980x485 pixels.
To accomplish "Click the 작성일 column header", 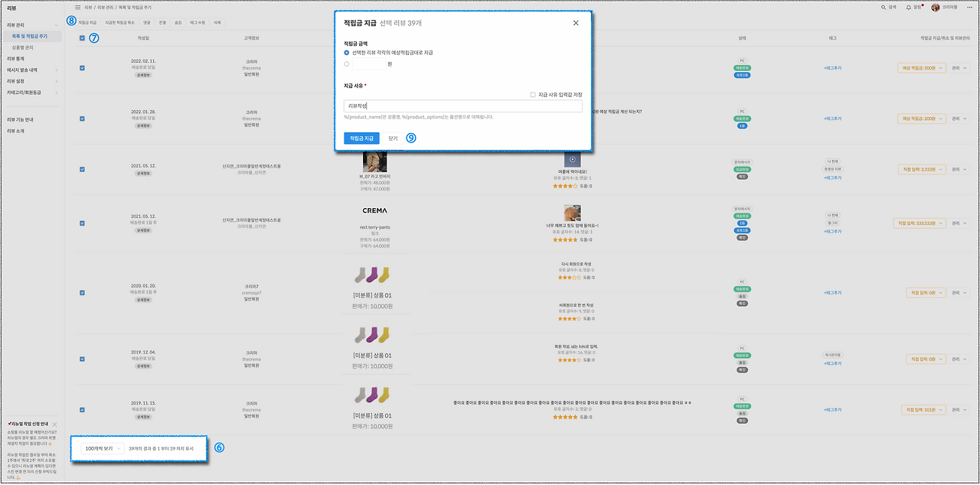I will pos(143,37).
